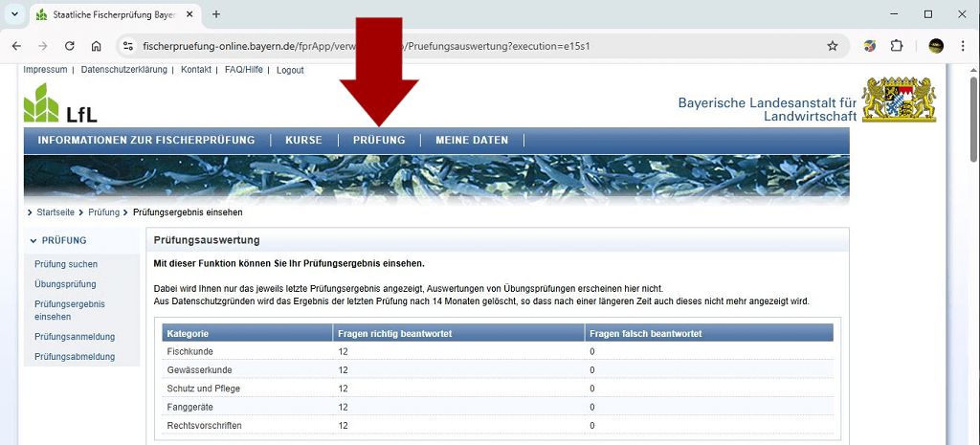Click the browser back arrow button
Viewport: 980px width, 445px height.
pyautogui.click(x=16, y=46)
